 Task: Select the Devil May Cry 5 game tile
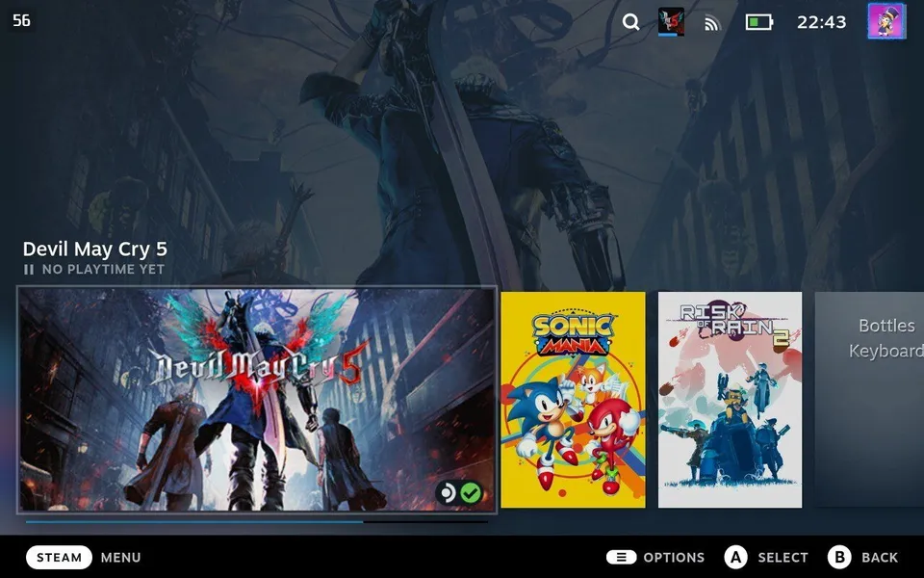point(257,399)
